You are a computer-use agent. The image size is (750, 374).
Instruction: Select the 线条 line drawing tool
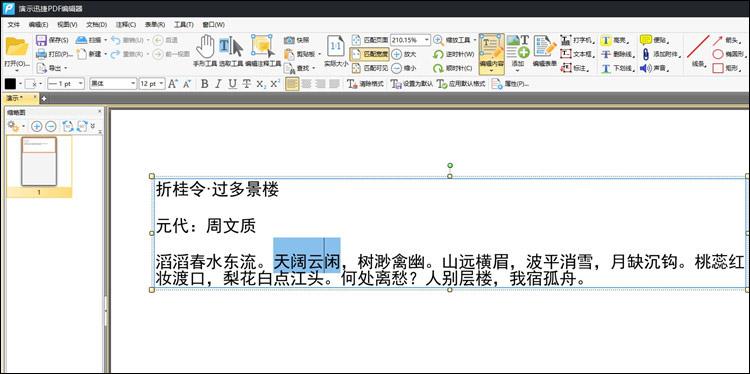click(x=698, y=50)
